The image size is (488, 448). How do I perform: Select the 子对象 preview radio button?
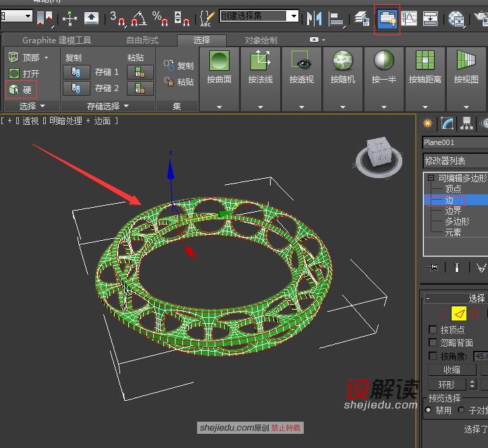point(461,410)
